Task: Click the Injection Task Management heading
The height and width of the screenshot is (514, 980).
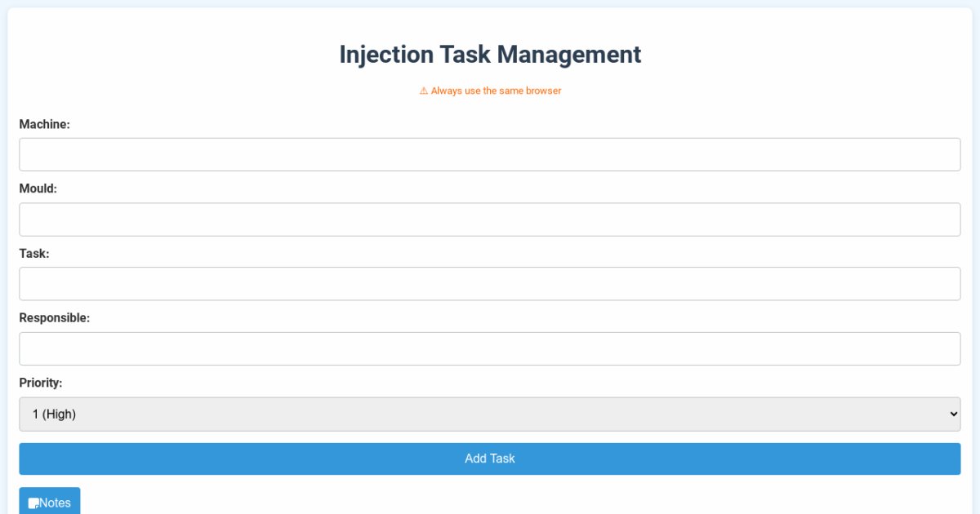Action: (x=490, y=55)
